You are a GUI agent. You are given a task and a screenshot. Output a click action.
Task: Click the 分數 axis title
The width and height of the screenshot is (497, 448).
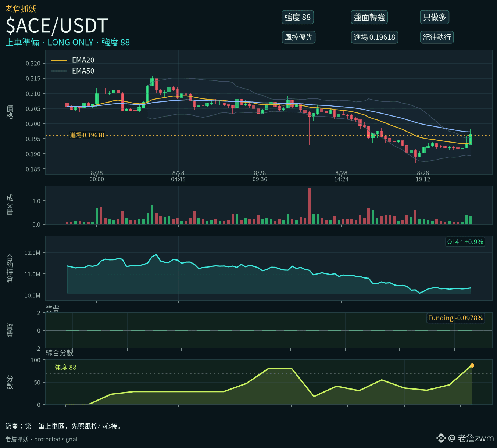[x=10, y=382]
